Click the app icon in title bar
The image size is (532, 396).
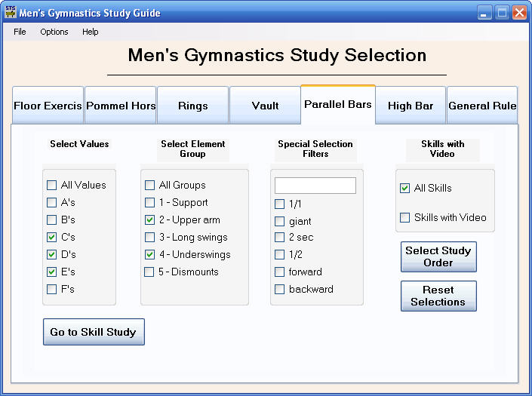point(11,13)
